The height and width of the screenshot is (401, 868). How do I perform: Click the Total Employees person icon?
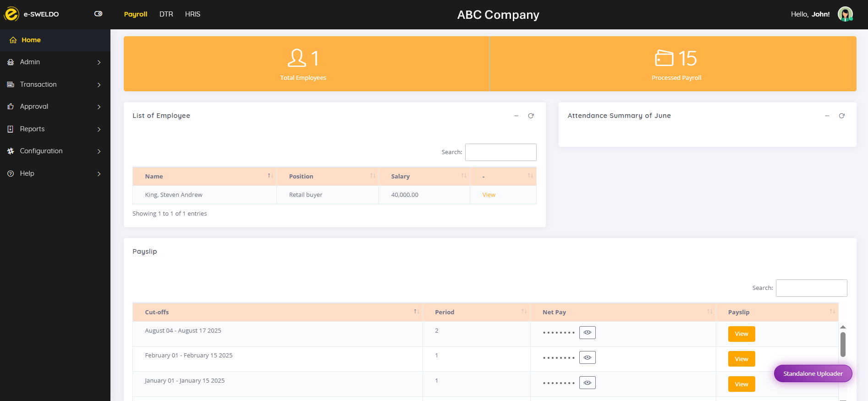coord(297,58)
